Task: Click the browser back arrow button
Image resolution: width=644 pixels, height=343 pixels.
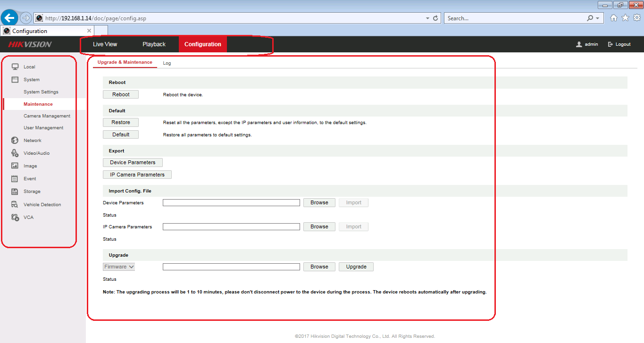Action: 9,18
